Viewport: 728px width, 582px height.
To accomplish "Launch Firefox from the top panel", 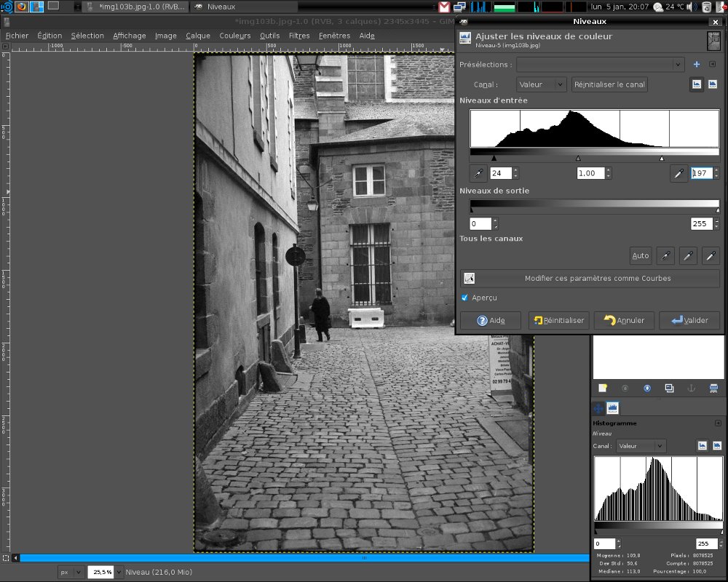I will coord(21,7).
